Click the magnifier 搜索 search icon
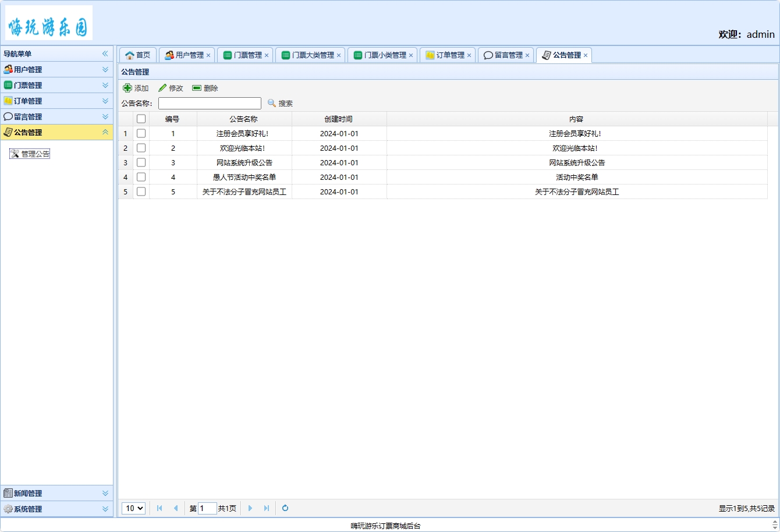The height and width of the screenshot is (532, 780). pos(271,103)
